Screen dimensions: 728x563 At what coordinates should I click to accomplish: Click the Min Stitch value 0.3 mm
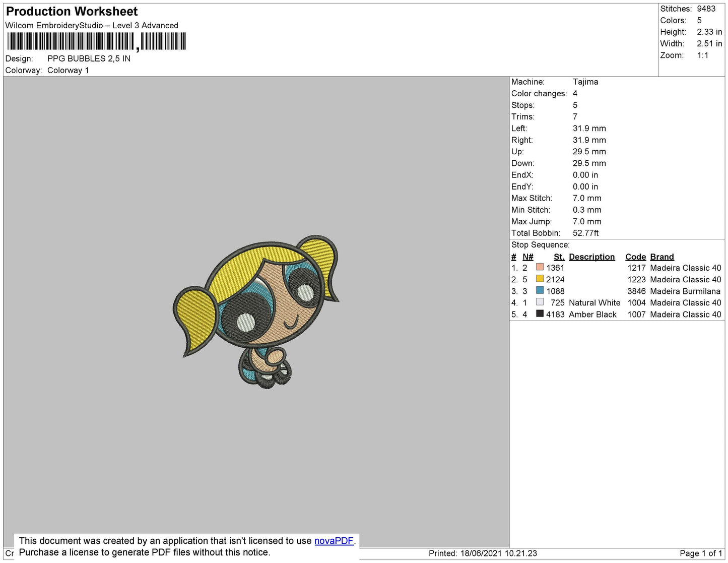[x=587, y=210]
